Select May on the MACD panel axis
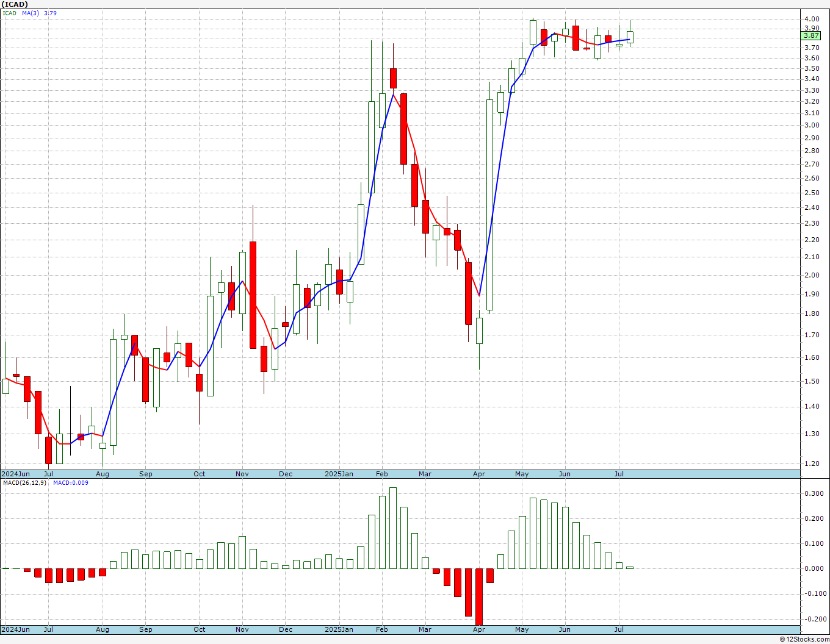The height and width of the screenshot is (644, 830). pos(522,629)
